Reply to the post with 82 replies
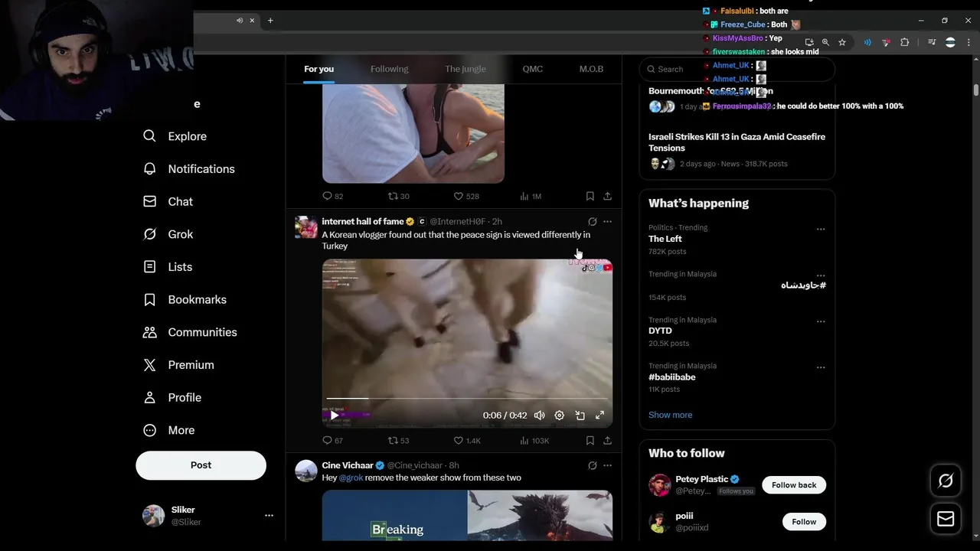This screenshot has height=551, width=980. pyautogui.click(x=332, y=197)
